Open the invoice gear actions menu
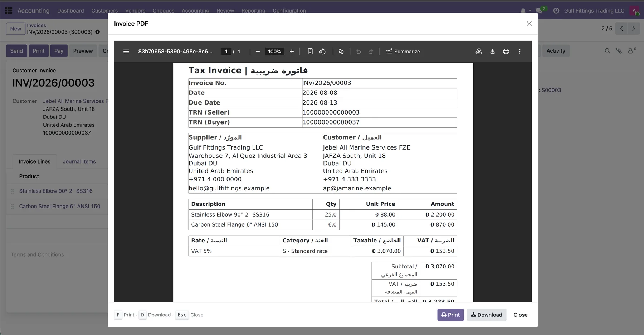644x335 pixels. pyautogui.click(x=97, y=32)
